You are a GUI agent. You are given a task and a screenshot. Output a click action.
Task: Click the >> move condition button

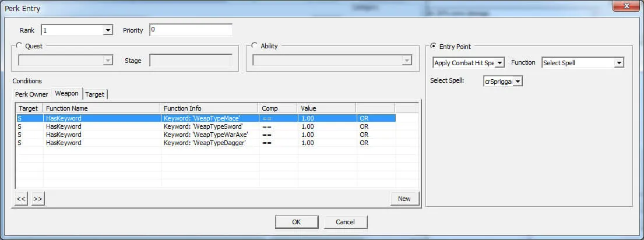pyautogui.click(x=38, y=199)
